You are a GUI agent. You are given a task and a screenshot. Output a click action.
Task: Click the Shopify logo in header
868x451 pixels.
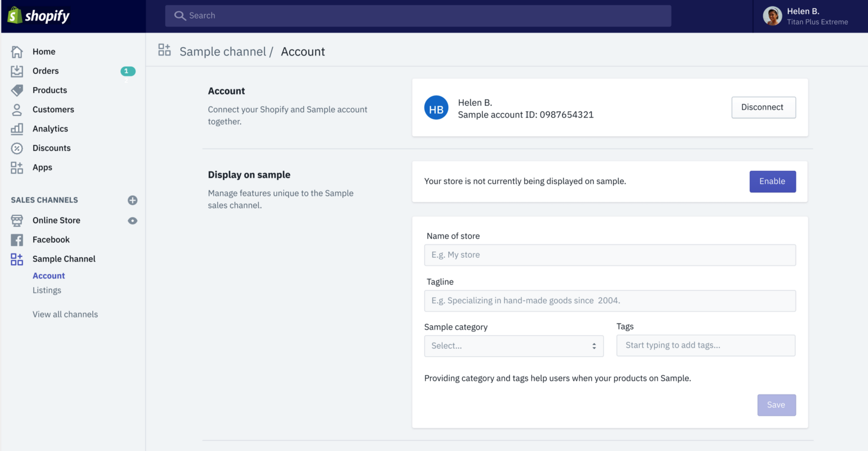point(39,16)
